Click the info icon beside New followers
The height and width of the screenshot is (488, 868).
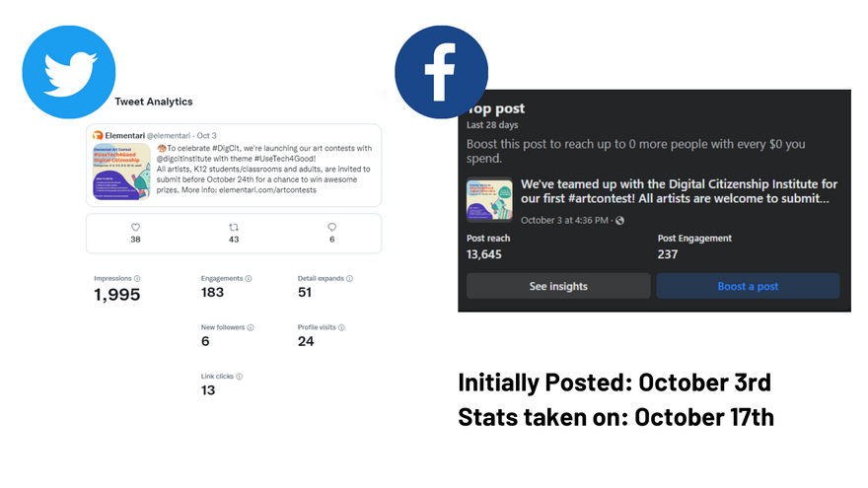point(251,327)
